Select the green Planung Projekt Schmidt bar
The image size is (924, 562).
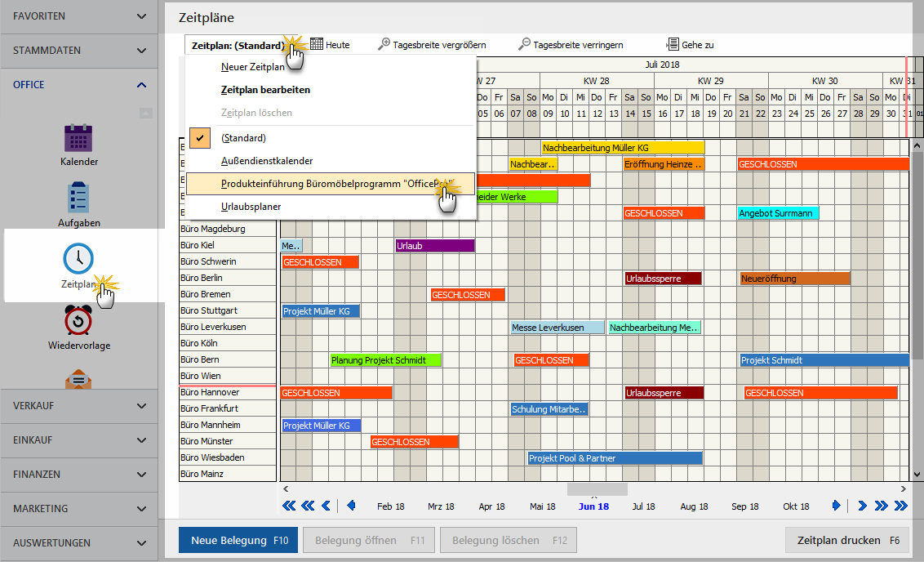(x=385, y=360)
